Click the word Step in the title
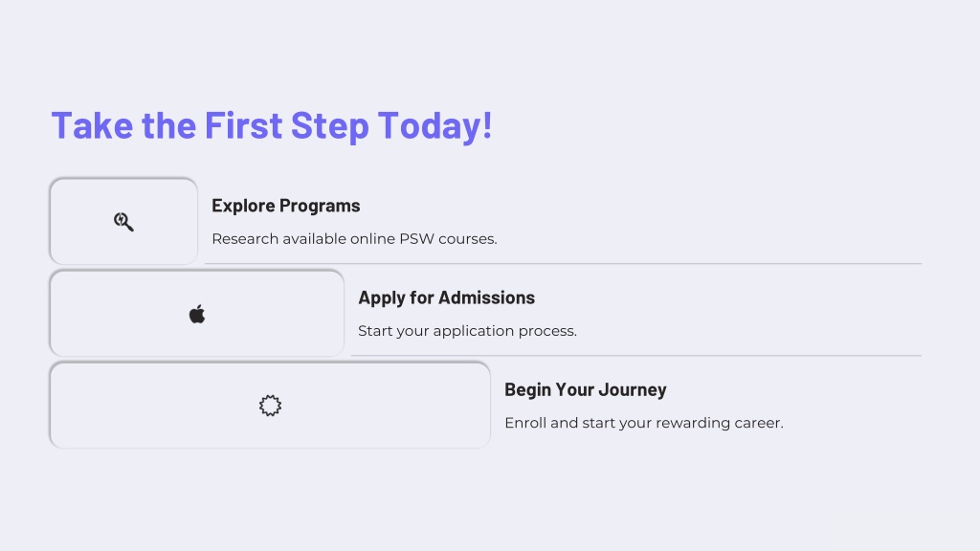 [x=330, y=127]
